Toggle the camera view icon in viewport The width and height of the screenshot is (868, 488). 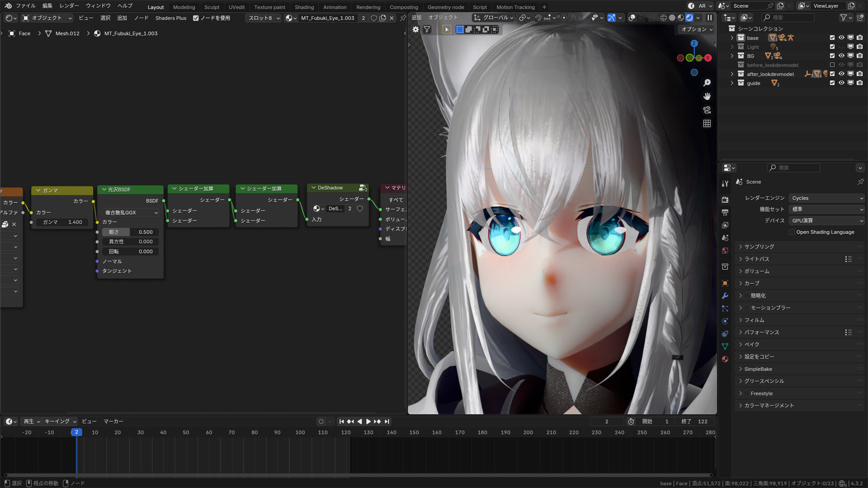707,110
